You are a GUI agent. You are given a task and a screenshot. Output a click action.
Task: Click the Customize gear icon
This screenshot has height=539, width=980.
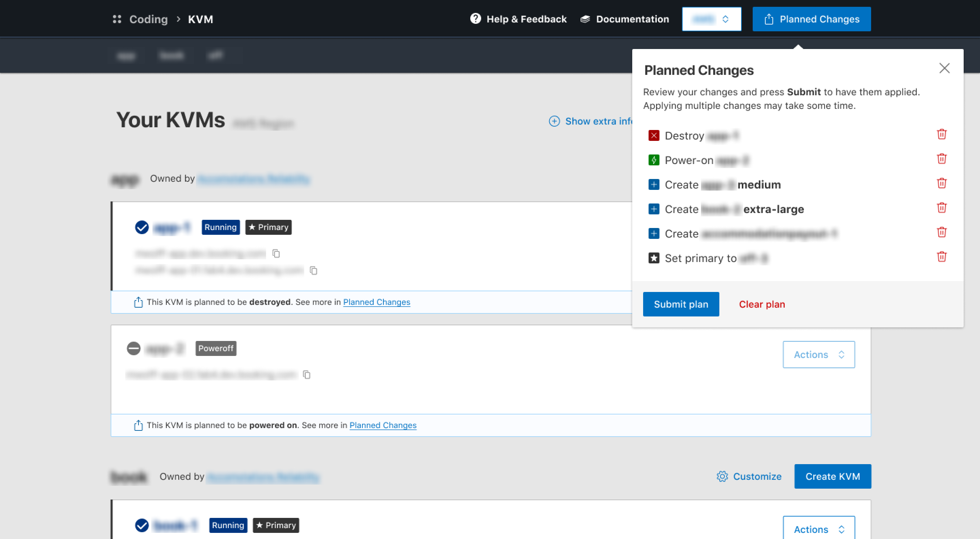pyautogui.click(x=722, y=476)
